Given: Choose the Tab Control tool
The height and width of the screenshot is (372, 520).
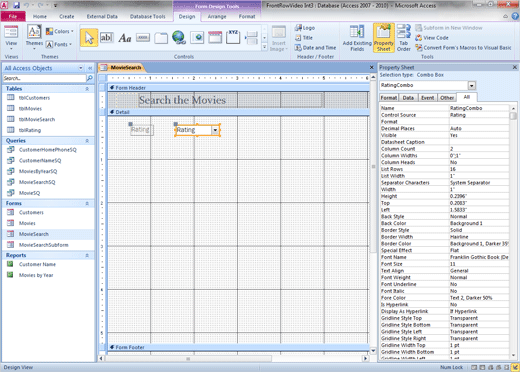Looking at the screenshot, I should pos(161,38).
